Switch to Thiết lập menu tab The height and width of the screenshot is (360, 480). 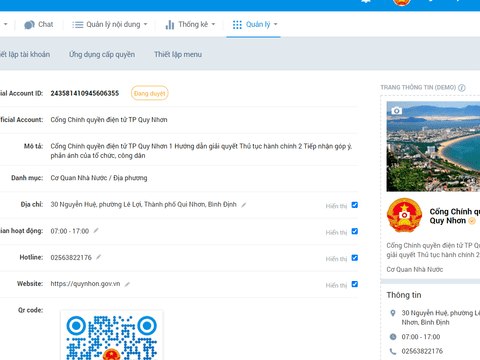(x=178, y=54)
